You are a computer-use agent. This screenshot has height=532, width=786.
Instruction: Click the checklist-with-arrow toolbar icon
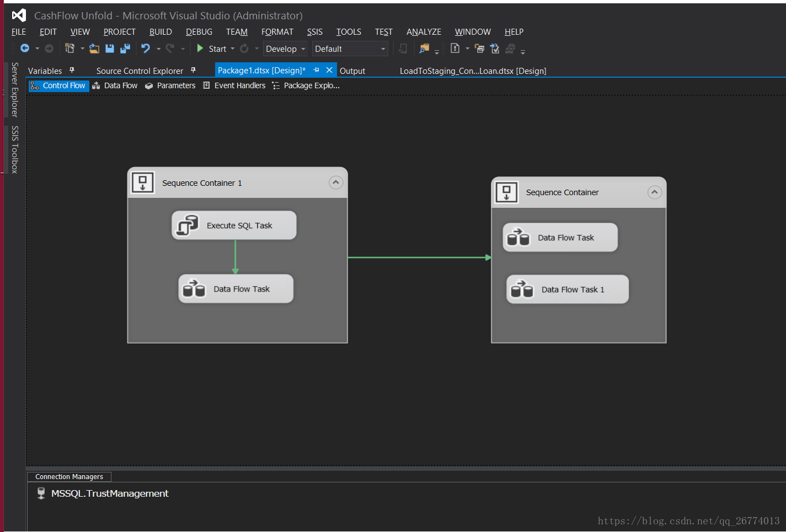[495, 49]
